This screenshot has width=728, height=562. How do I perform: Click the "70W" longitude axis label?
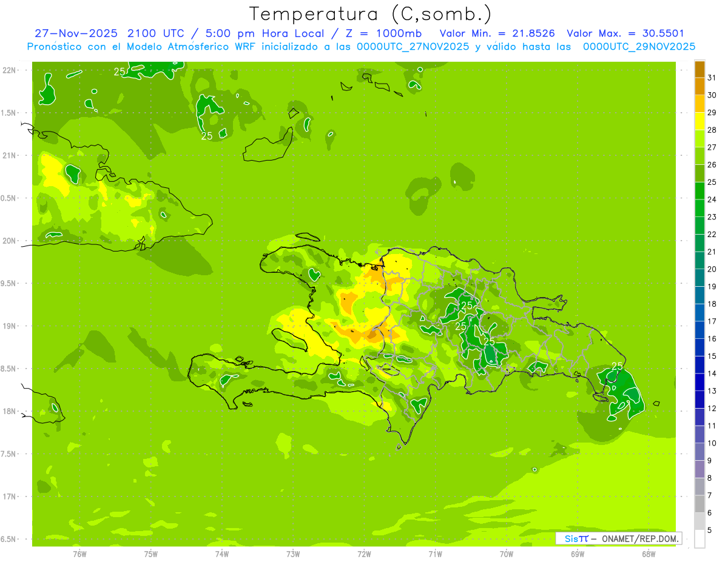click(507, 554)
